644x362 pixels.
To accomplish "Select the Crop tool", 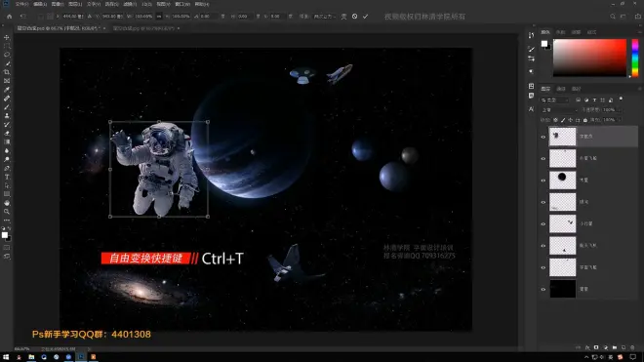I will point(7,72).
